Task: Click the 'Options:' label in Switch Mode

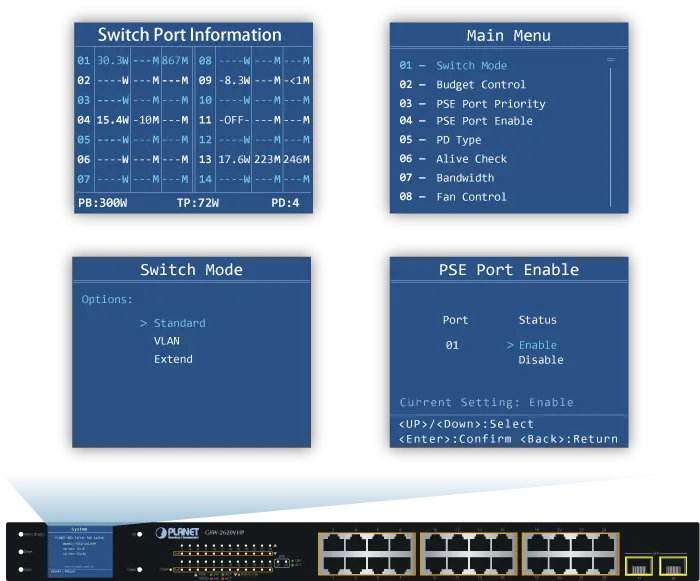Action: [x=107, y=299]
